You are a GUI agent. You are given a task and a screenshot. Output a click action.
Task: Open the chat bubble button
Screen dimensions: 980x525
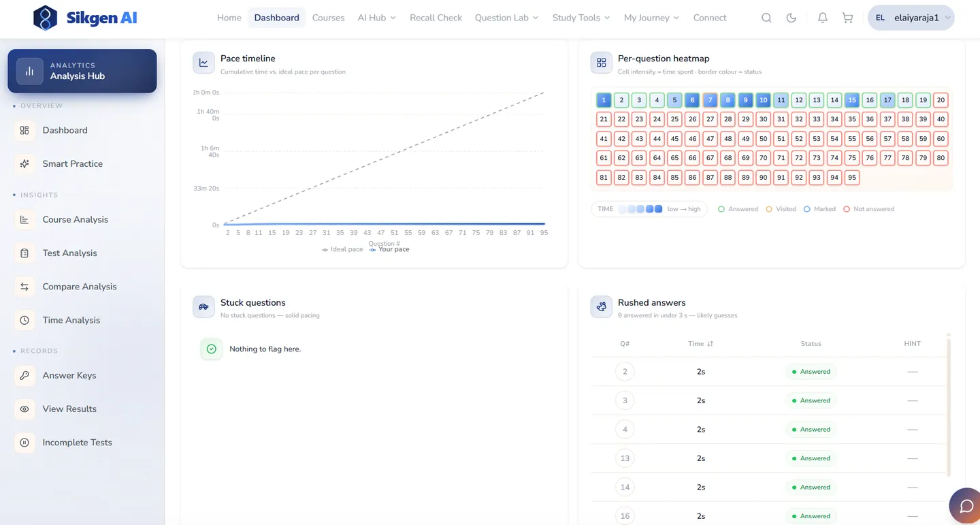(966, 506)
